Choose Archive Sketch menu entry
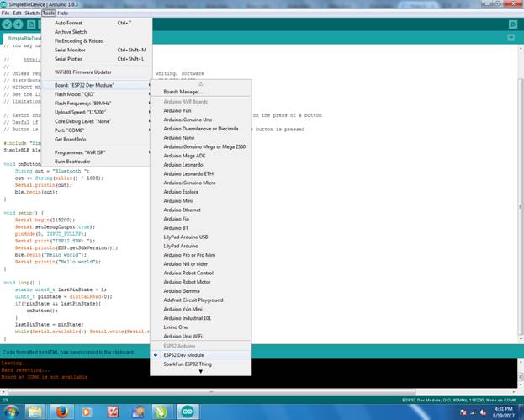The width and height of the screenshot is (524, 420). click(x=97, y=32)
